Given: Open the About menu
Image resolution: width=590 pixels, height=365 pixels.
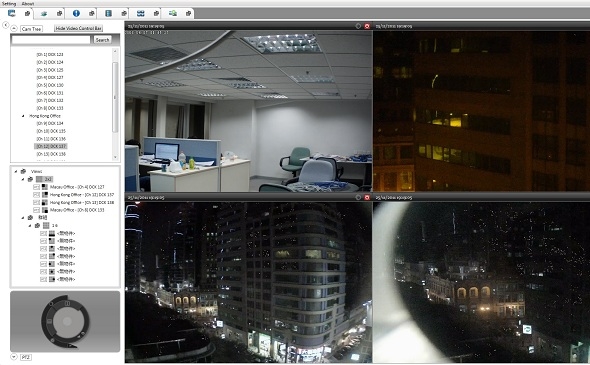Looking at the screenshot, I should pyautogui.click(x=27, y=3).
